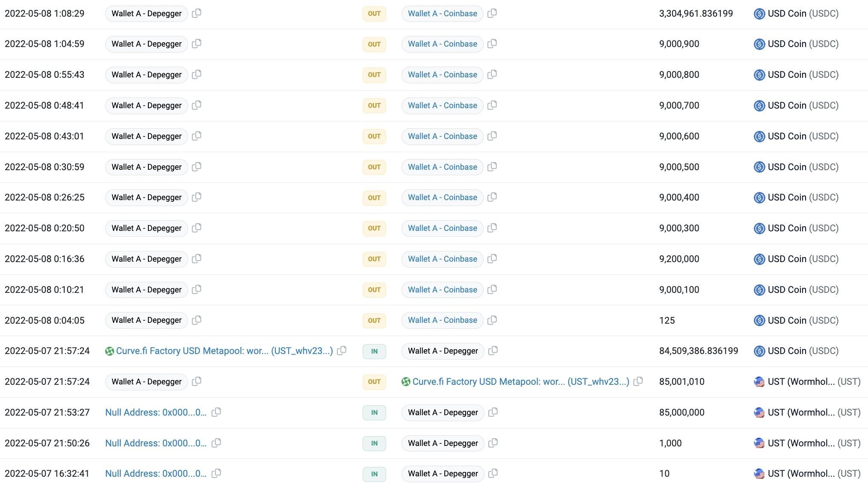Copy sender address in the 1:08:29 row
Viewport: 868px width, 484px height.
197,13
